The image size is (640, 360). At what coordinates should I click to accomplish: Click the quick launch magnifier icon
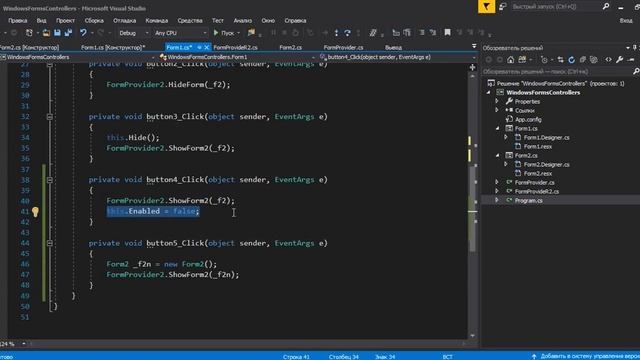[x=606, y=6]
